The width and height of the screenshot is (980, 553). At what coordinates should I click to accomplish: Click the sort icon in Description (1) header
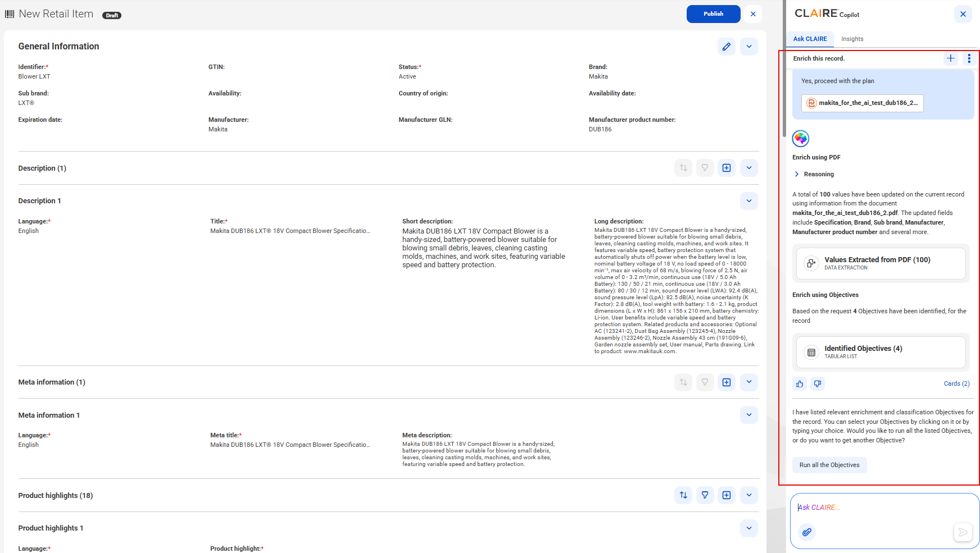click(x=683, y=168)
